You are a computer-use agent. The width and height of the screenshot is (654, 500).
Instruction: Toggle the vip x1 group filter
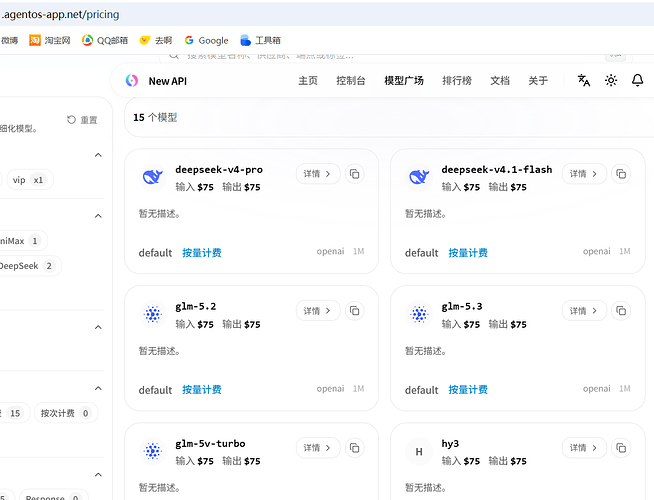point(30,180)
